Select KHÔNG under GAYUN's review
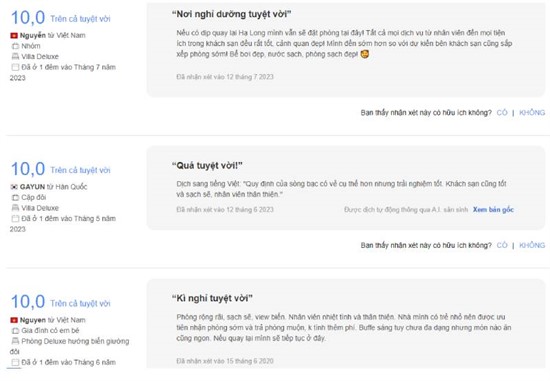 [532, 245]
